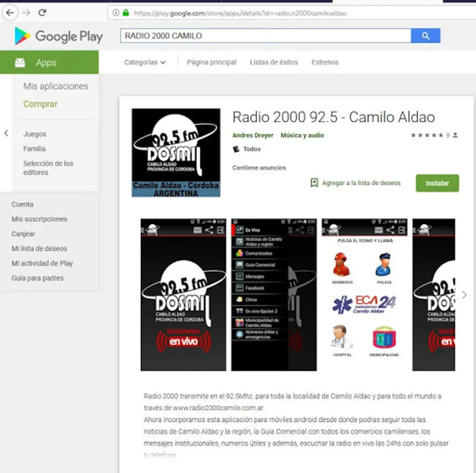Collapse sidebar with left chevron
This screenshot has width=476, height=473.
6,133
